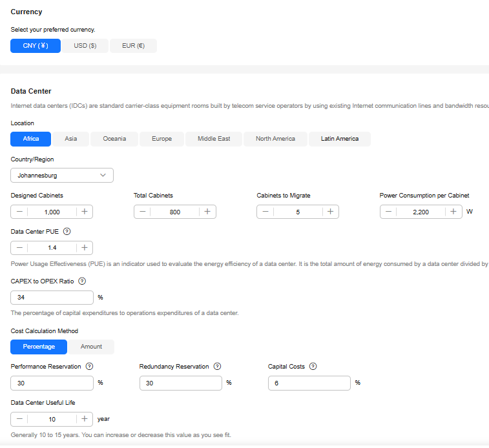Click the Data Center PUE value 1.4
Screen dimensions: 489x448
tap(52, 248)
